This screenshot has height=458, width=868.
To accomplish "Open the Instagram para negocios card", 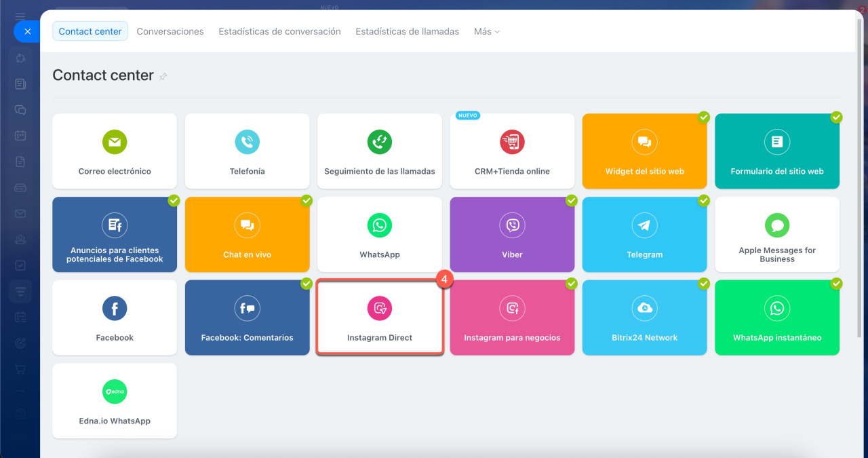I will tap(512, 318).
